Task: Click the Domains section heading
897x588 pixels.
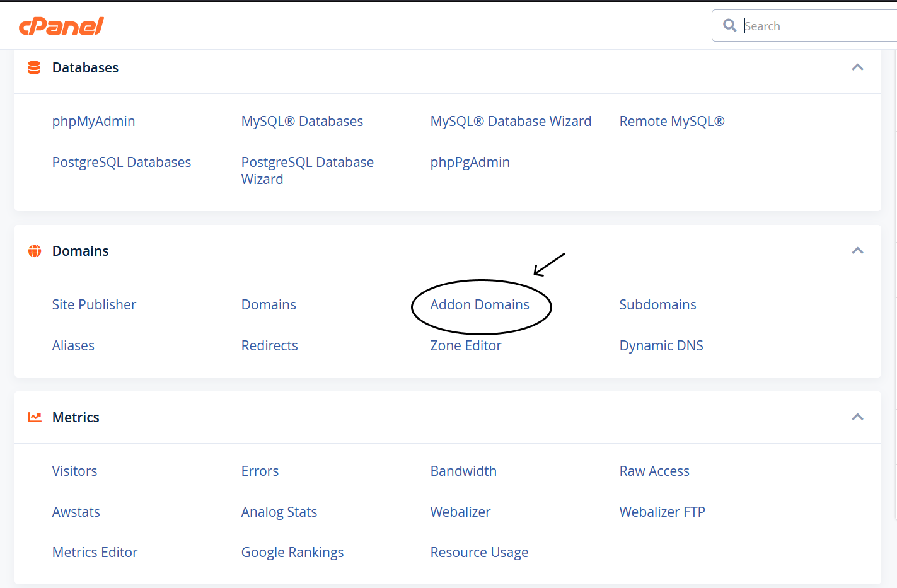Action: 80,251
